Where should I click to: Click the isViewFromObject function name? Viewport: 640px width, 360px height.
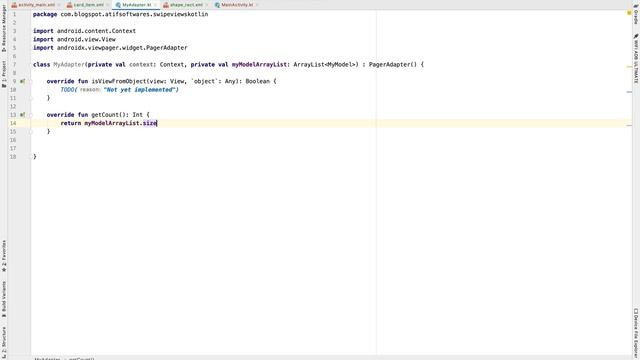[119, 81]
